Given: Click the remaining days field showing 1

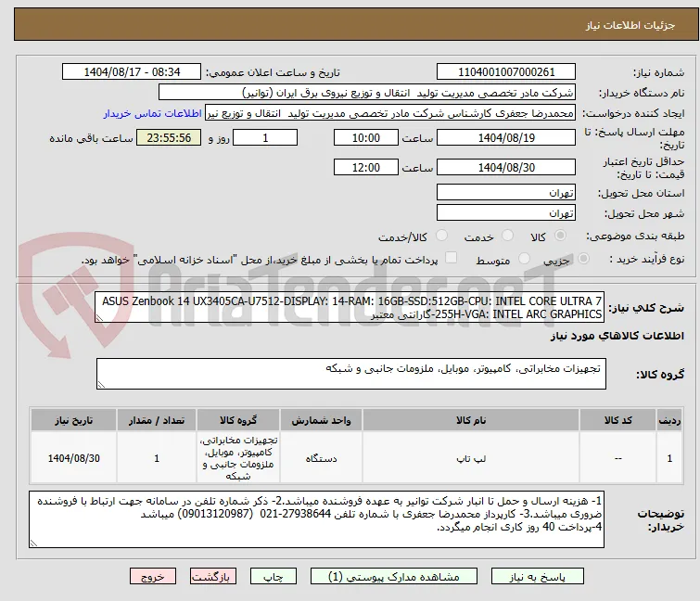Looking at the screenshot, I should click(x=265, y=137).
